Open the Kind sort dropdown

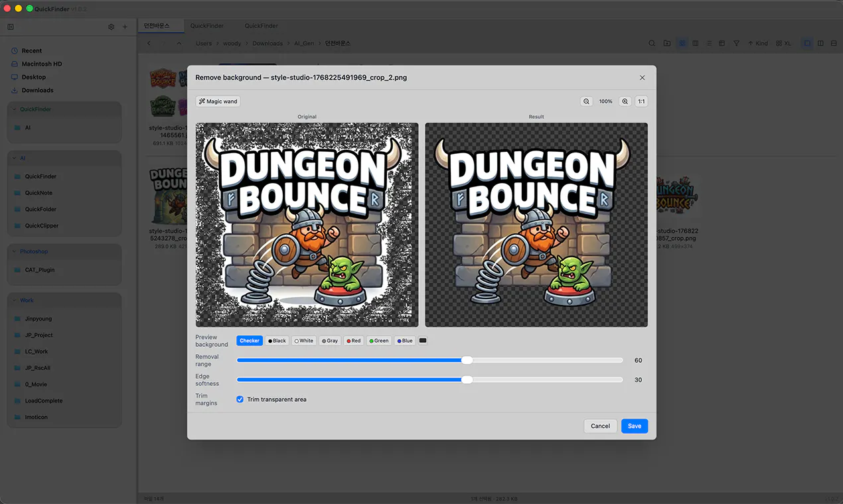point(757,44)
